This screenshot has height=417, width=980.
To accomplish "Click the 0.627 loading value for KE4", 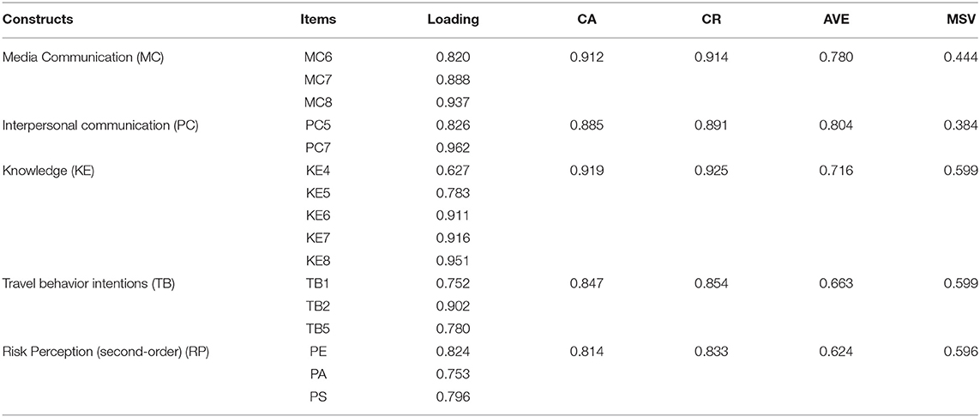I will [x=453, y=172].
